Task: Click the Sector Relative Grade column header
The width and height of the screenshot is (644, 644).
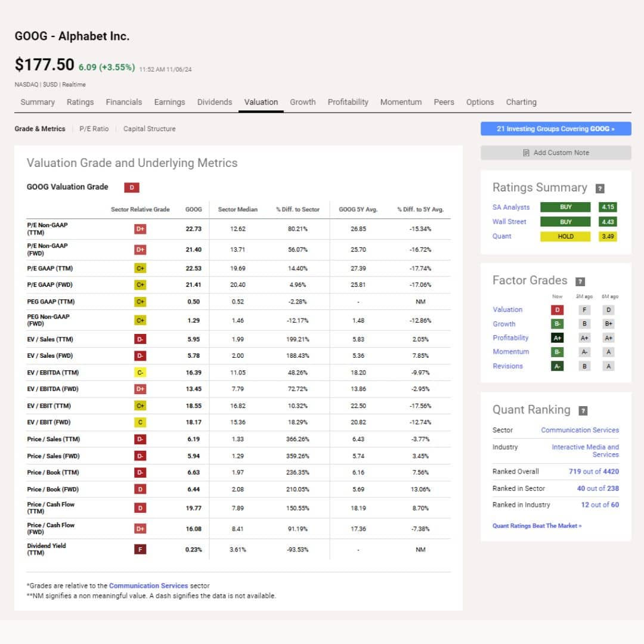Action: click(x=140, y=209)
